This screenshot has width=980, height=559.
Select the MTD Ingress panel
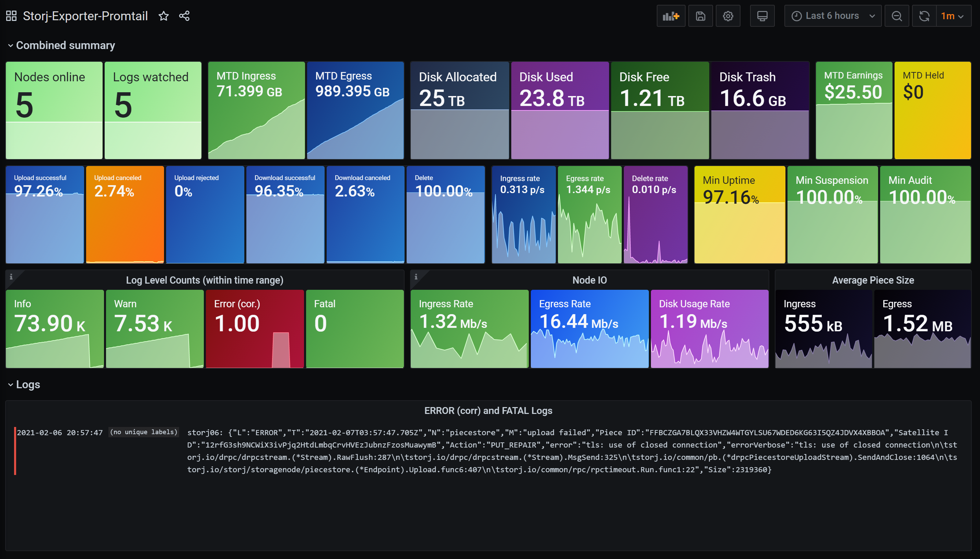point(257,110)
